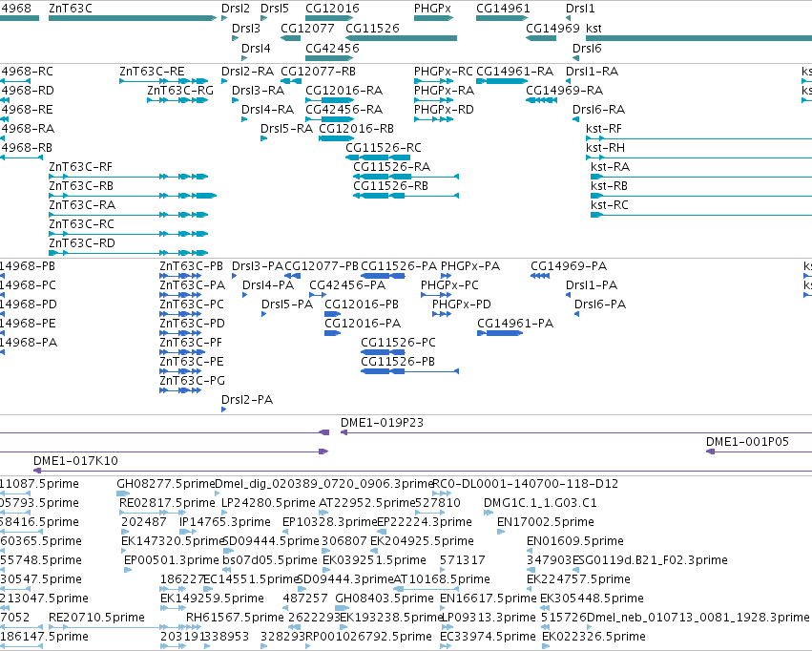Screen dimensions: 812x651
Task: Select EST EK305448.5prime
Action: [592, 598]
